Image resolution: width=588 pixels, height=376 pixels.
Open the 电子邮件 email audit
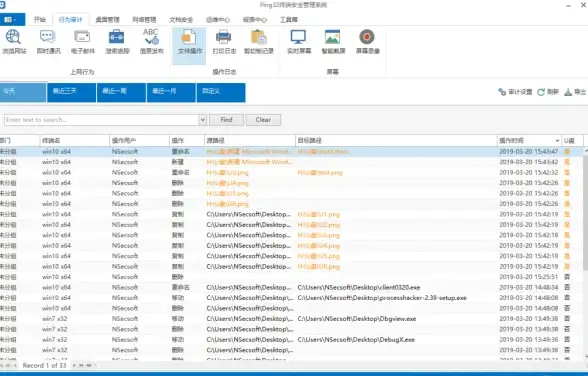(x=82, y=42)
